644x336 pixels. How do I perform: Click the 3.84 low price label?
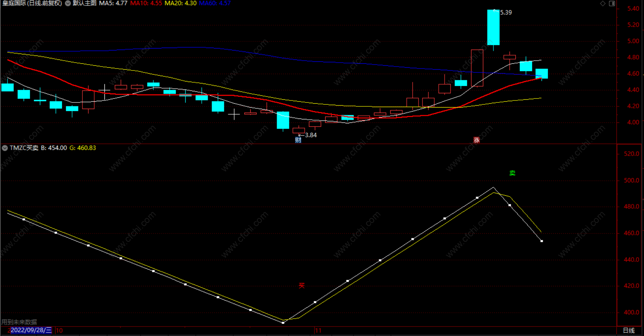tap(311, 135)
